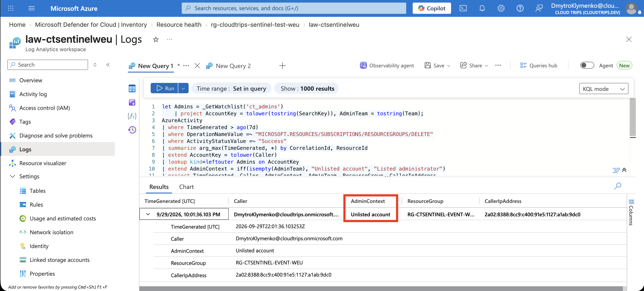Click the account avatar picture
The width and height of the screenshot is (644, 291).
pos(631,8)
